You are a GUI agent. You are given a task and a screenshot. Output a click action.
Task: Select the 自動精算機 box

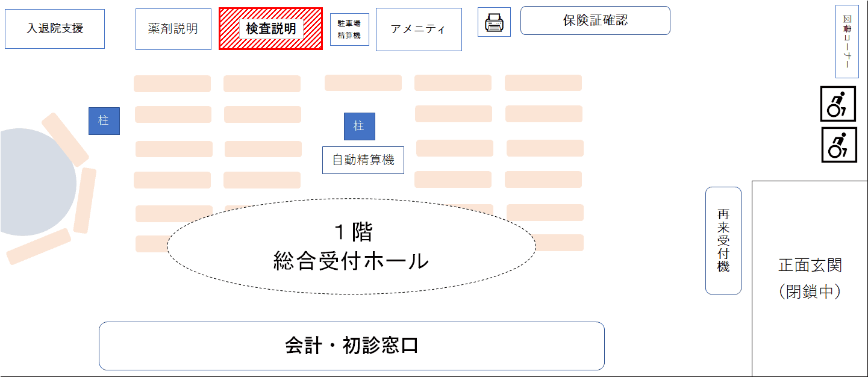tap(363, 160)
